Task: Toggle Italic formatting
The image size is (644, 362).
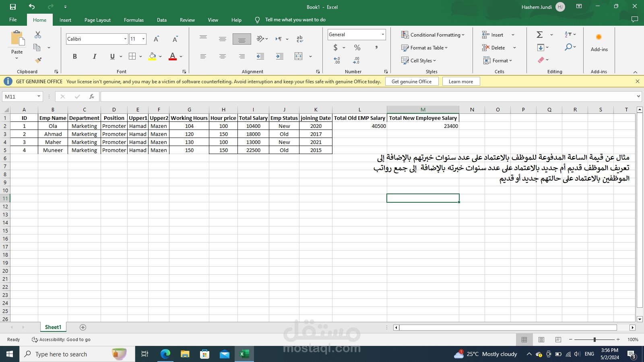Action: tap(94, 56)
